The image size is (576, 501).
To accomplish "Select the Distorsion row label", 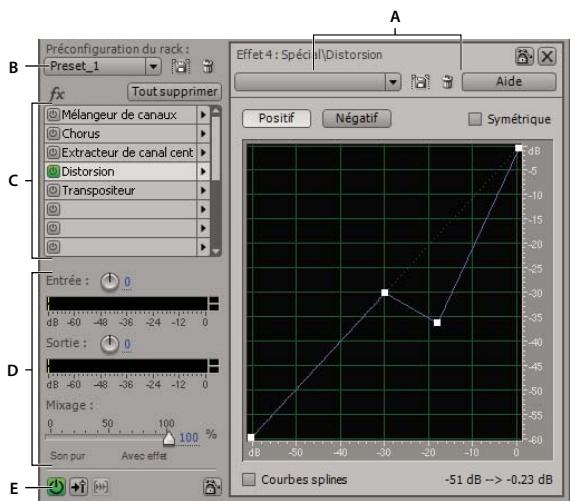I will [x=88, y=172].
